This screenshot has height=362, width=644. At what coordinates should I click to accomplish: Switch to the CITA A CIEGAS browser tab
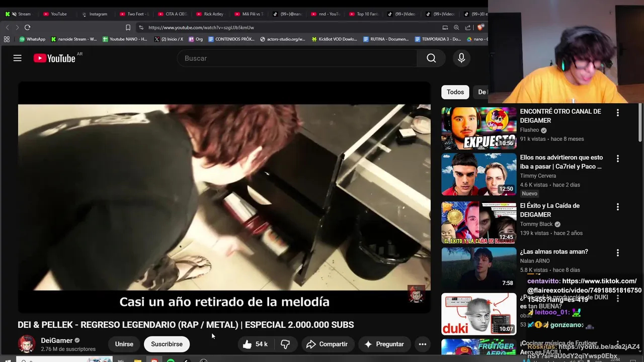coord(172,14)
